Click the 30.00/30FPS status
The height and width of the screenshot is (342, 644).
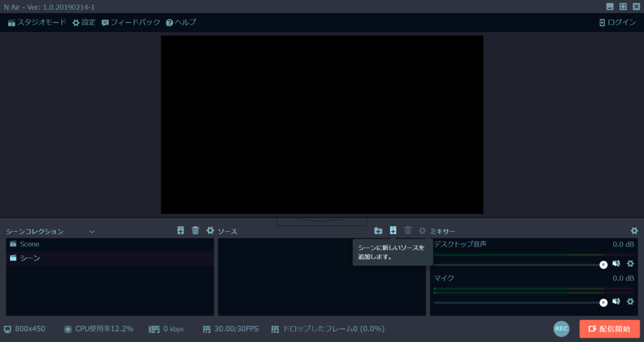pos(230,329)
